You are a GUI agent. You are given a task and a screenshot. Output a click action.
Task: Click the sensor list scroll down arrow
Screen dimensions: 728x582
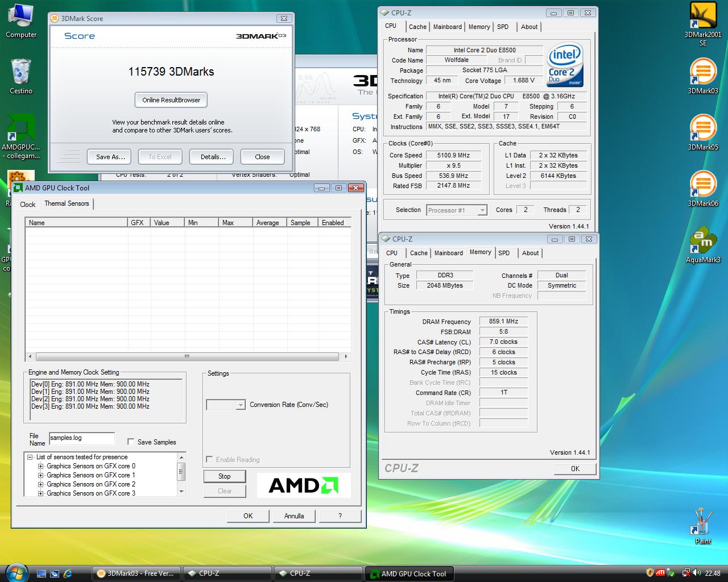[x=181, y=492]
